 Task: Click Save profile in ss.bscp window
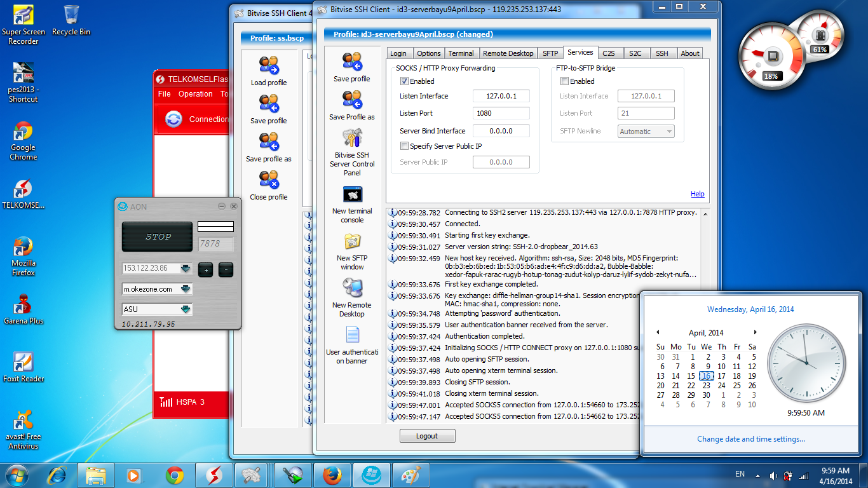[269, 104]
